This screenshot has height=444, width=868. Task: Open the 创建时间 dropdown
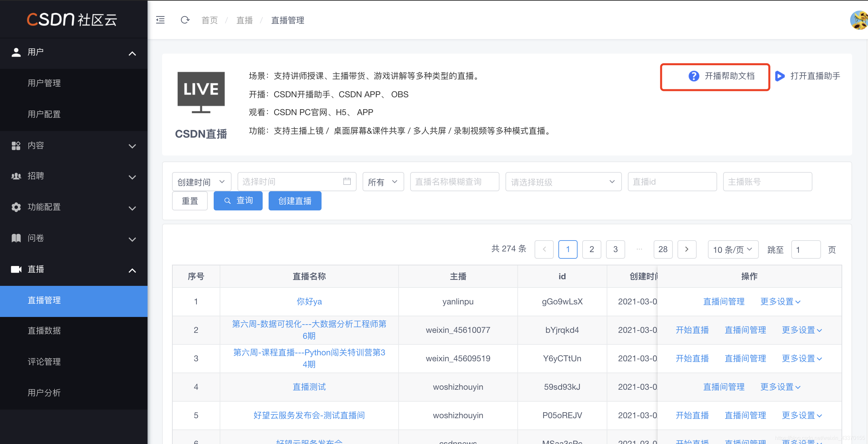[x=201, y=182]
